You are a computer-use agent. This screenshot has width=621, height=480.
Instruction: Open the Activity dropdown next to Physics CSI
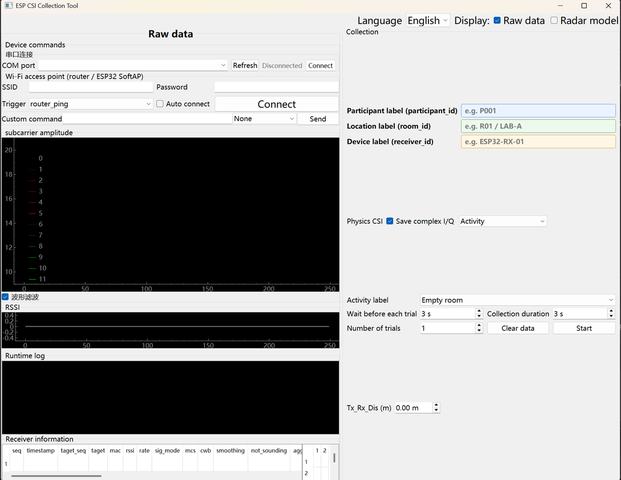(502, 221)
